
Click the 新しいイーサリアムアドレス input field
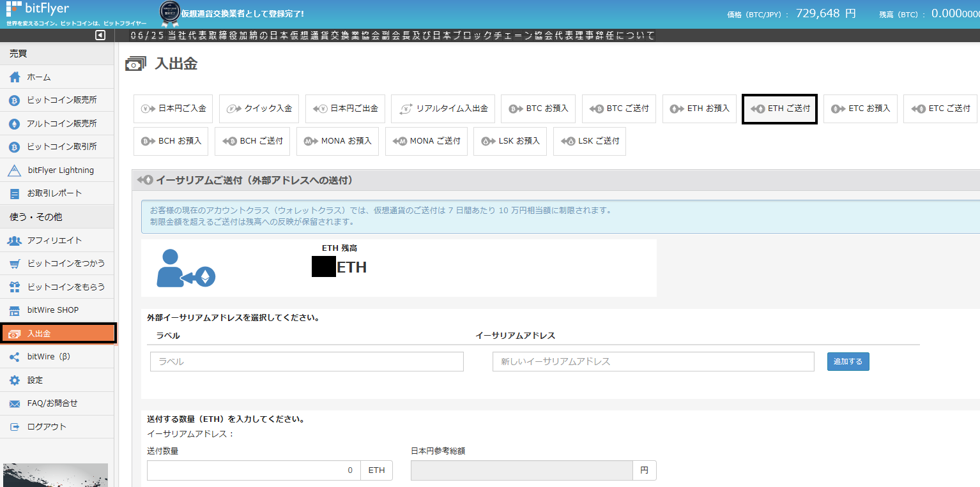(x=654, y=361)
